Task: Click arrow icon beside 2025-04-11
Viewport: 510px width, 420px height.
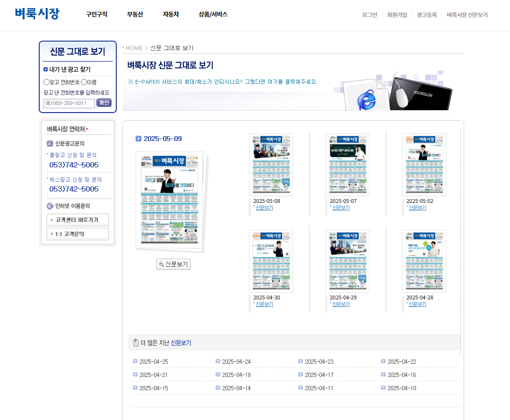Action: pyautogui.click(x=301, y=388)
